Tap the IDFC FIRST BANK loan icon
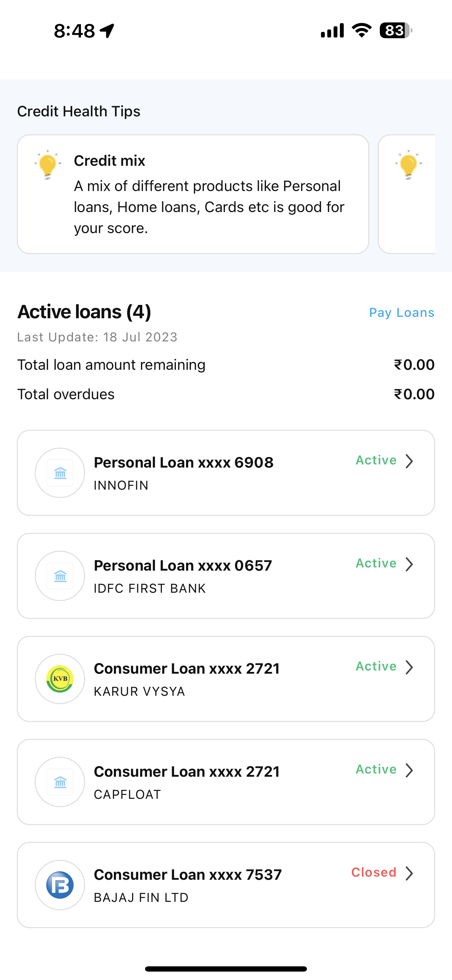Image resolution: width=452 pixels, height=980 pixels. (x=60, y=576)
